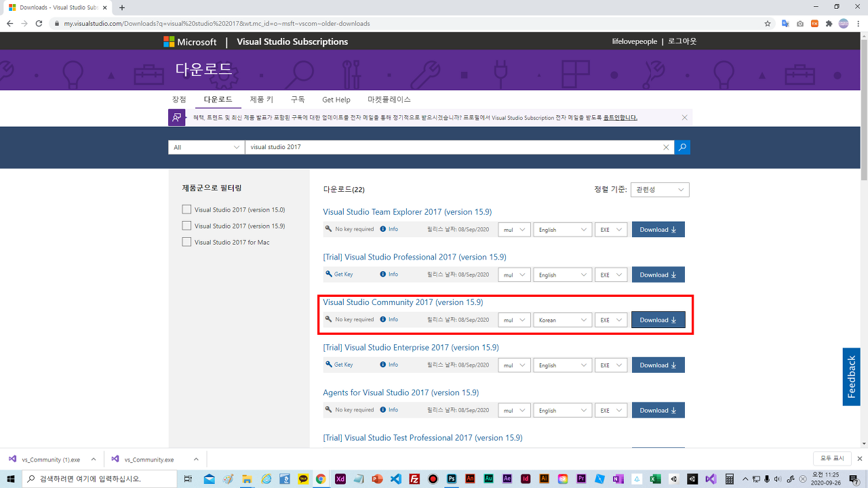Image resolution: width=868 pixels, height=488 pixels.
Task: Dismiss the email notification banner
Action: coord(685,117)
